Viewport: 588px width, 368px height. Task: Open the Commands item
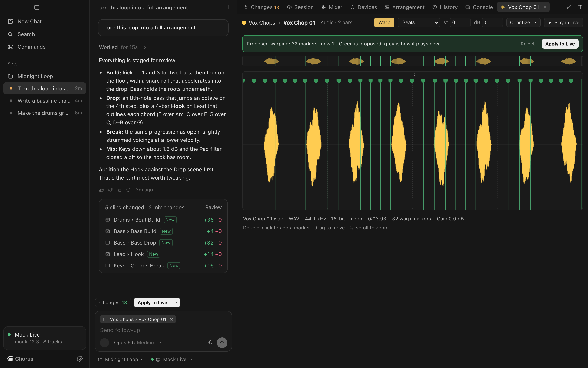click(x=45, y=47)
